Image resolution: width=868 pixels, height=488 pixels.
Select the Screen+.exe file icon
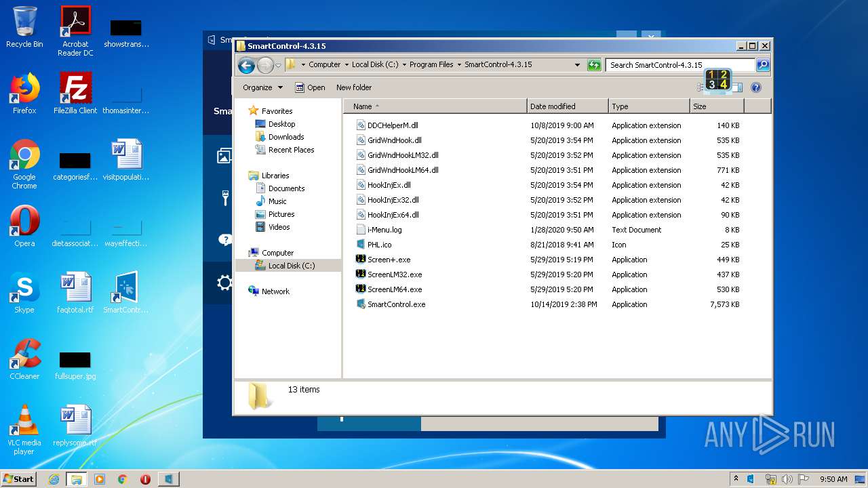coord(361,260)
